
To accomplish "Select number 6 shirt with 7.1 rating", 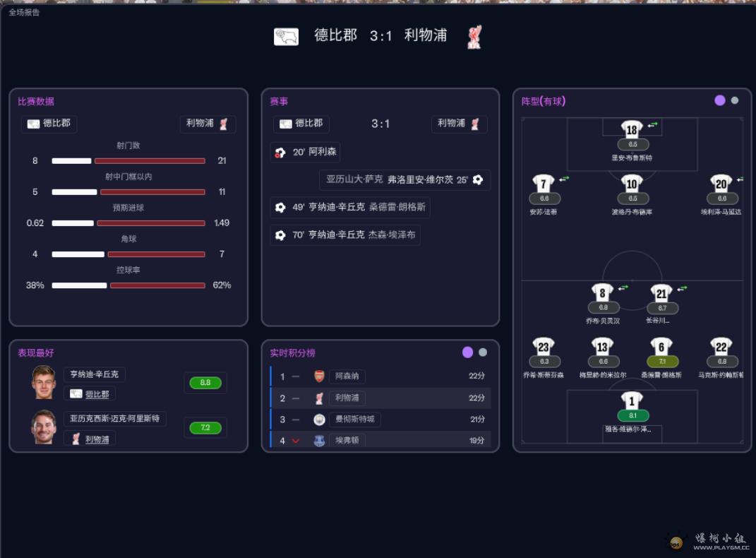I will (x=661, y=346).
